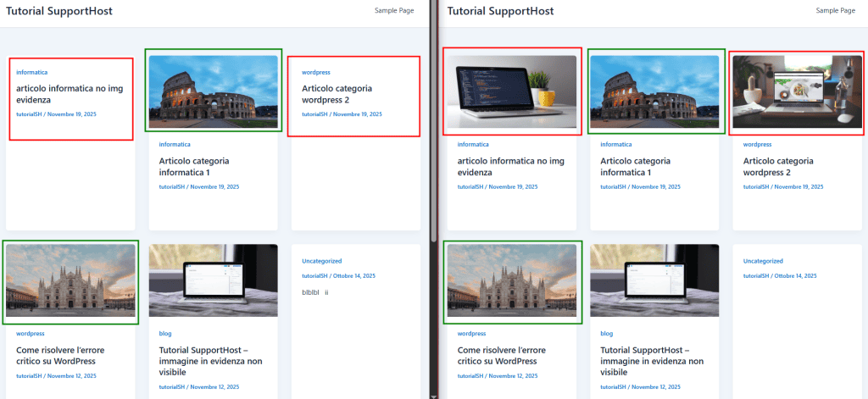Open Milan cathedral thumbnail in left pane
This screenshot has height=399, width=868.
[x=70, y=280]
